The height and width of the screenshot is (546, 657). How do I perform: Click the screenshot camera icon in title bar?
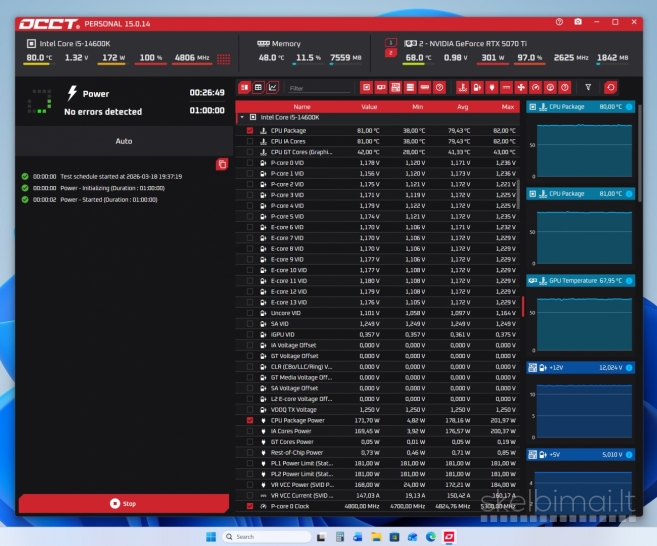(577, 22)
